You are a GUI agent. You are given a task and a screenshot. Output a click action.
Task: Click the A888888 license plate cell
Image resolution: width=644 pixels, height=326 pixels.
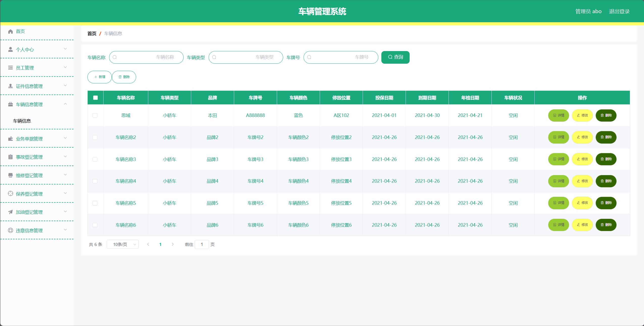[x=255, y=115]
